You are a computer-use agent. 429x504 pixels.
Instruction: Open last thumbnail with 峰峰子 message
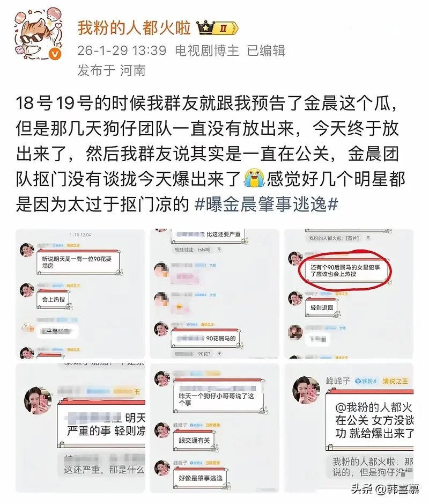(349, 428)
